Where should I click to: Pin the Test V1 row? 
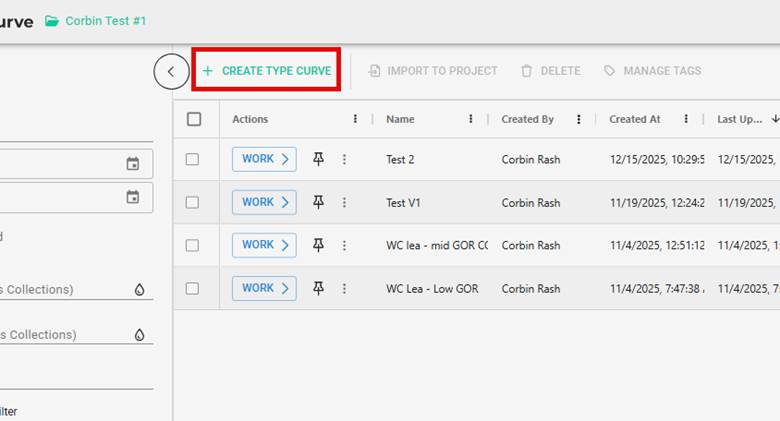coord(318,202)
